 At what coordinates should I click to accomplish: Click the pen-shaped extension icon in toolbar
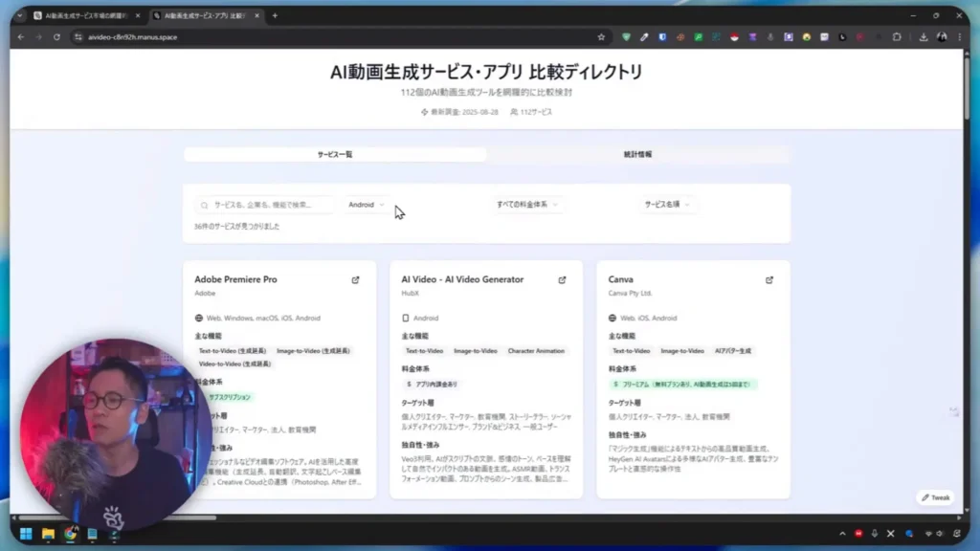tap(644, 37)
